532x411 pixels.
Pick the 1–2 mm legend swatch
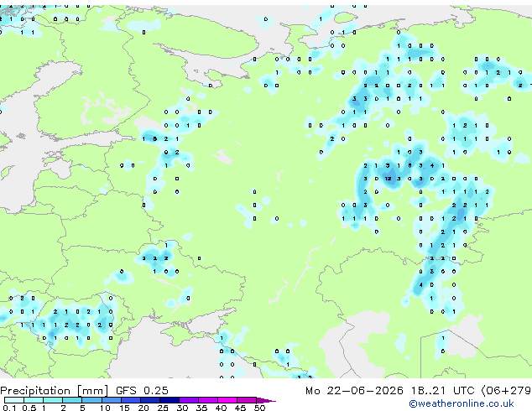click(53, 400)
